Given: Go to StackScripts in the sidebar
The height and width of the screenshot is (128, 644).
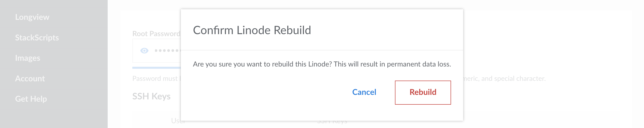Looking at the screenshot, I should [37, 38].
